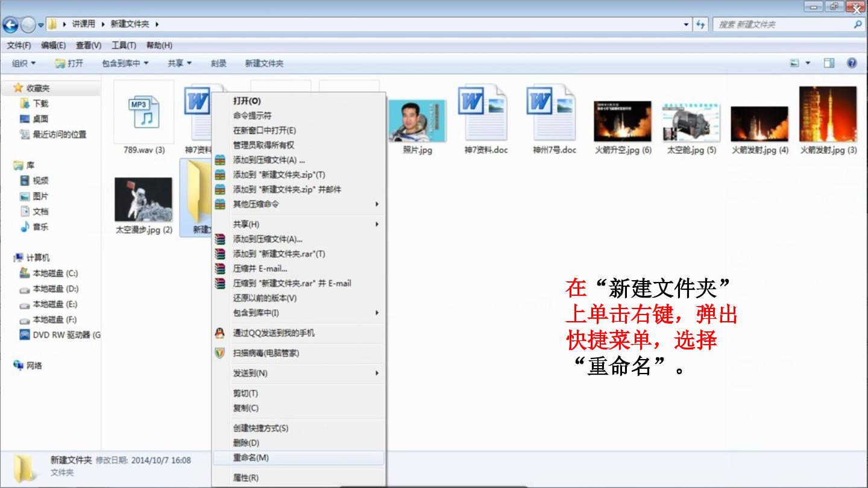This screenshot has width=868, height=488.
Task: Click the QQ penguin icon in context menu
Action: (220, 333)
